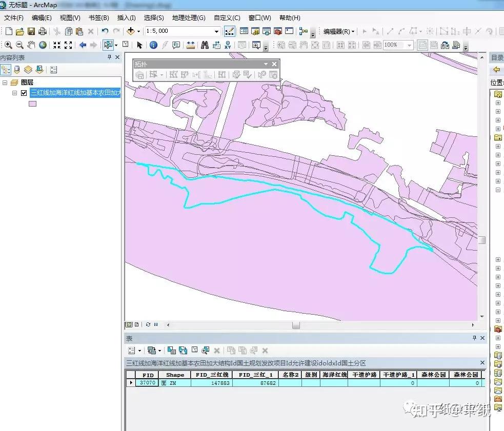Pause drawing in the map view
Viewport: 504px width, 431px height.
(x=156, y=324)
